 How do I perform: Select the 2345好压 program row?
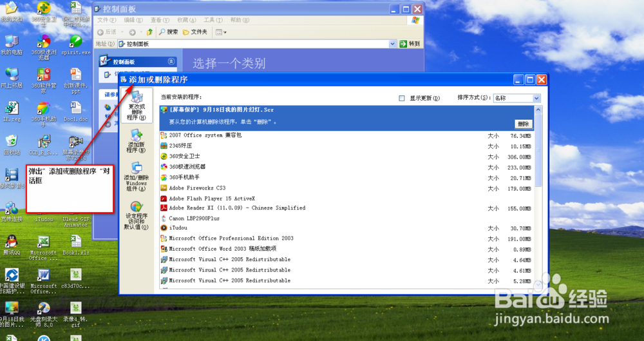347,146
